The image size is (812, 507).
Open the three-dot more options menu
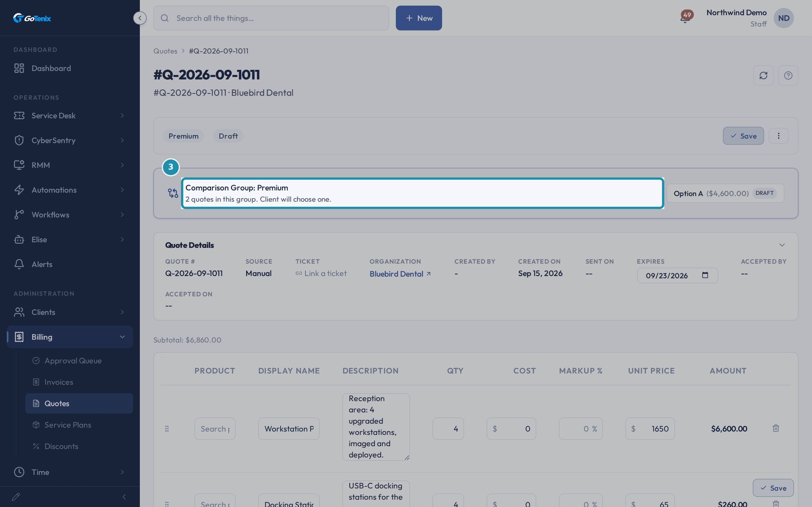point(778,136)
